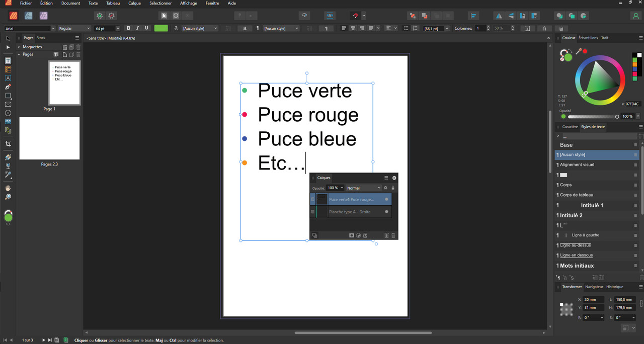Screen dimensions: 644x344
Task: Open the preflight green gear icon
Action: (x=100, y=16)
